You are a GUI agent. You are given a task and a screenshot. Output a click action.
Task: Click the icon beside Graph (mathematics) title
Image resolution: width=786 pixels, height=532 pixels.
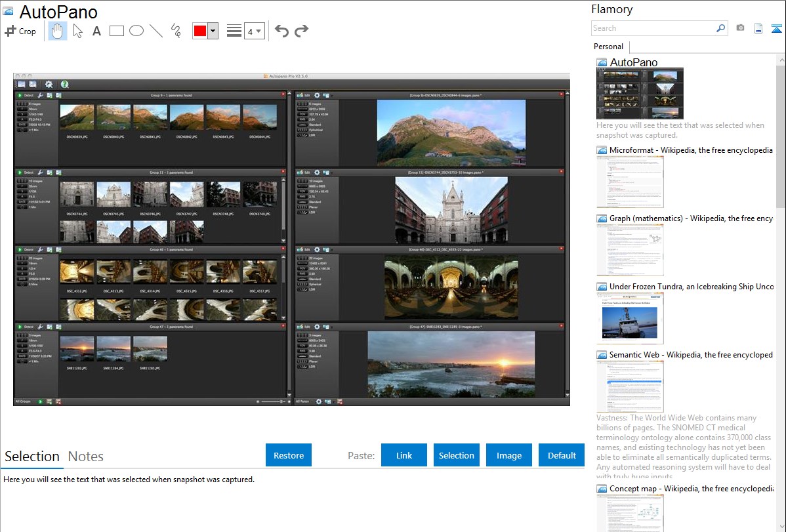(602, 218)
